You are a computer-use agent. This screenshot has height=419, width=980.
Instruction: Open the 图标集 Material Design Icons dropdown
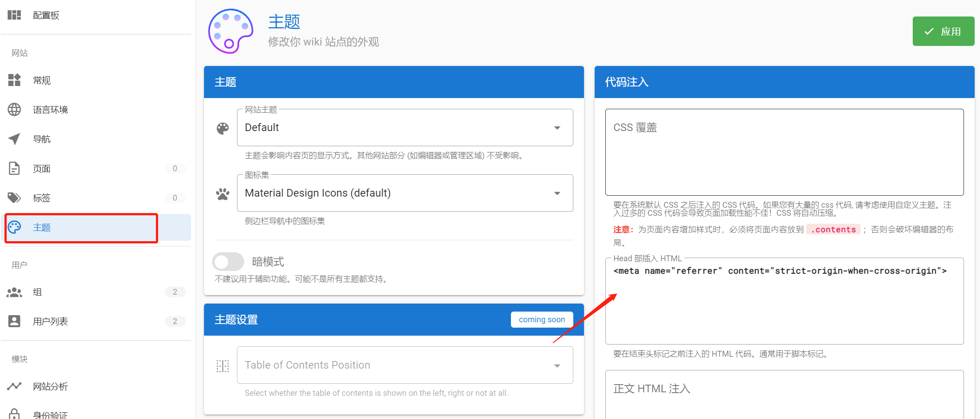(405, 193)
